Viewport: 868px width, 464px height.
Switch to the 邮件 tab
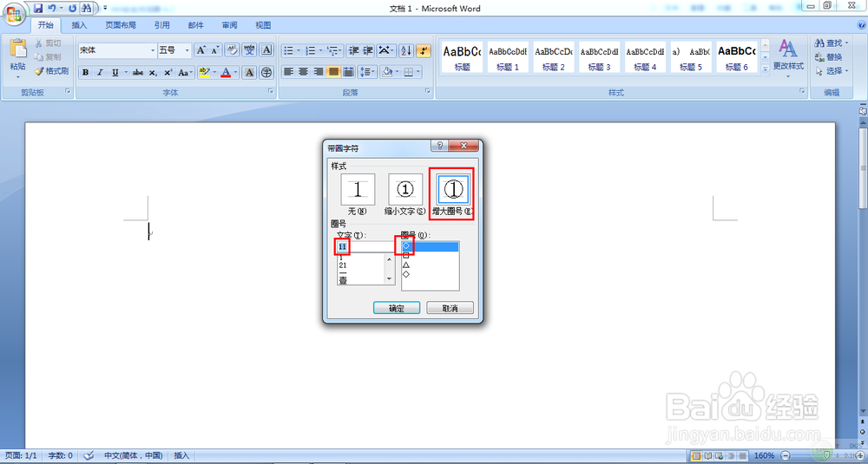pos(195,25)
